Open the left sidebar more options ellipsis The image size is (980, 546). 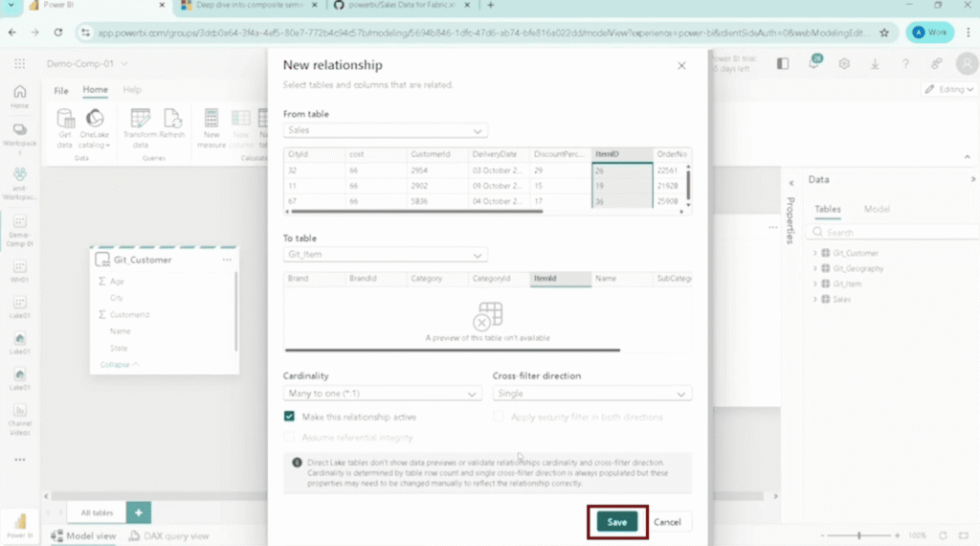[19, 460]
